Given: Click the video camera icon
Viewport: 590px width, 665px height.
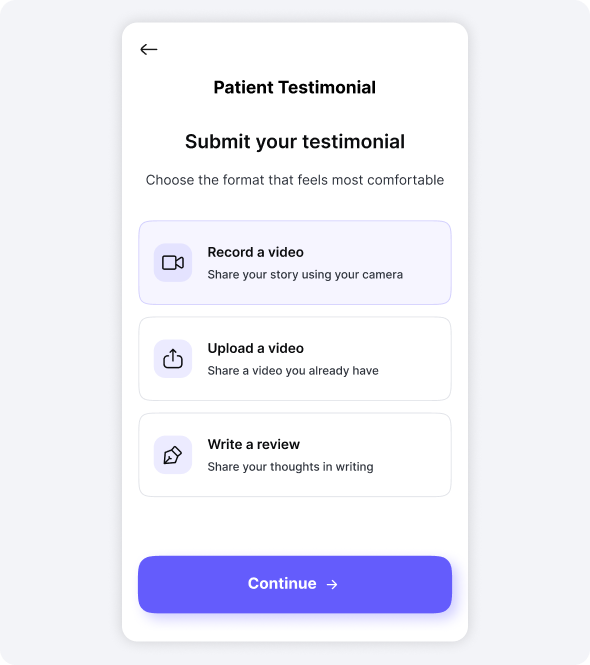Looking at the screenshot, I should pos(173,263).
